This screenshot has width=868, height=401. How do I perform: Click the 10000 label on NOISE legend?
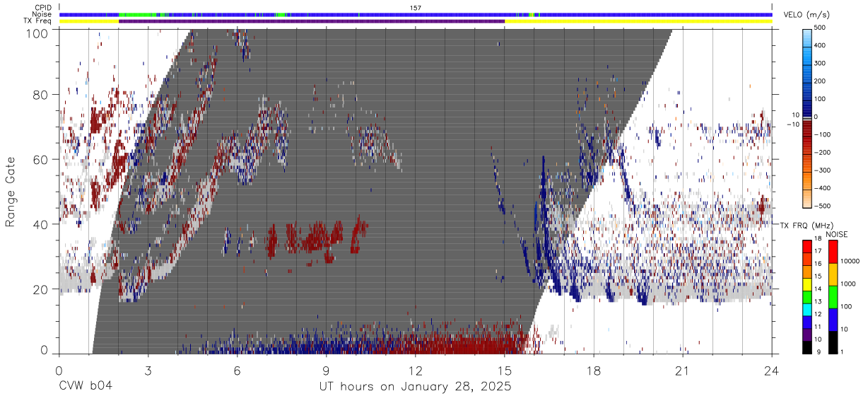point(850,261)
